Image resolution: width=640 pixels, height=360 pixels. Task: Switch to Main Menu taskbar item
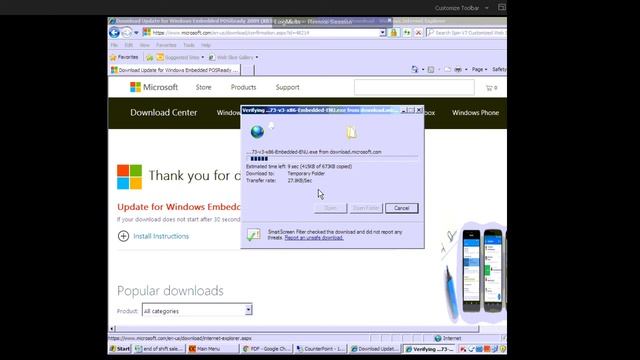[x=213, y=349]
